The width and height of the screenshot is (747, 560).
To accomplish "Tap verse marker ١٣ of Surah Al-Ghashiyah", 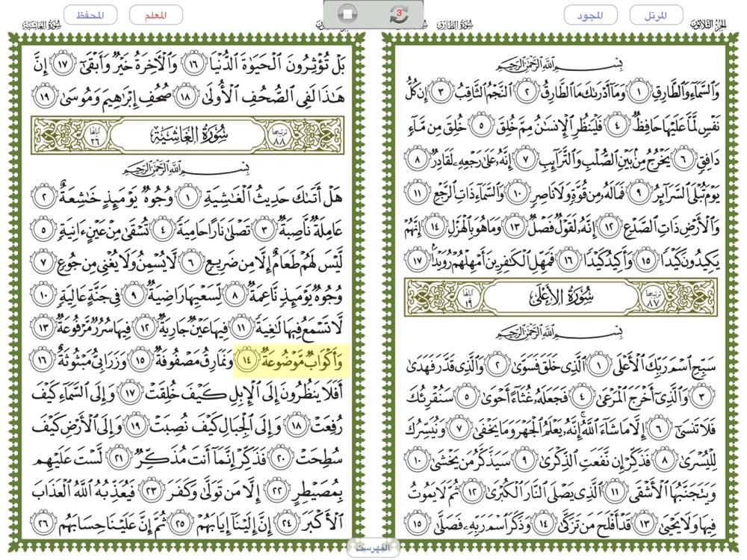I will point(44,328).
